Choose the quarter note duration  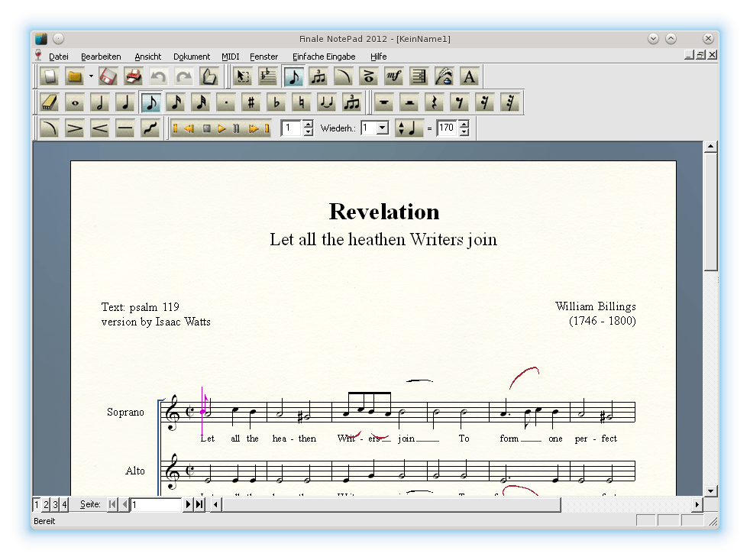tap(124, 102)
